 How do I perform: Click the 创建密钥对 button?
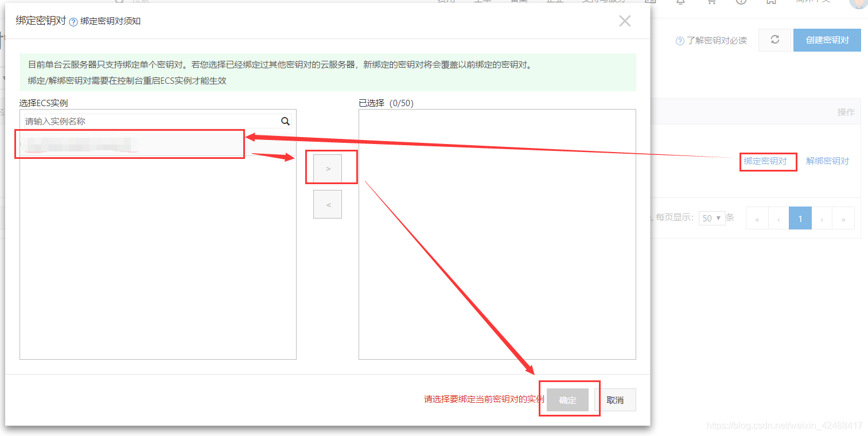(827, 40)
